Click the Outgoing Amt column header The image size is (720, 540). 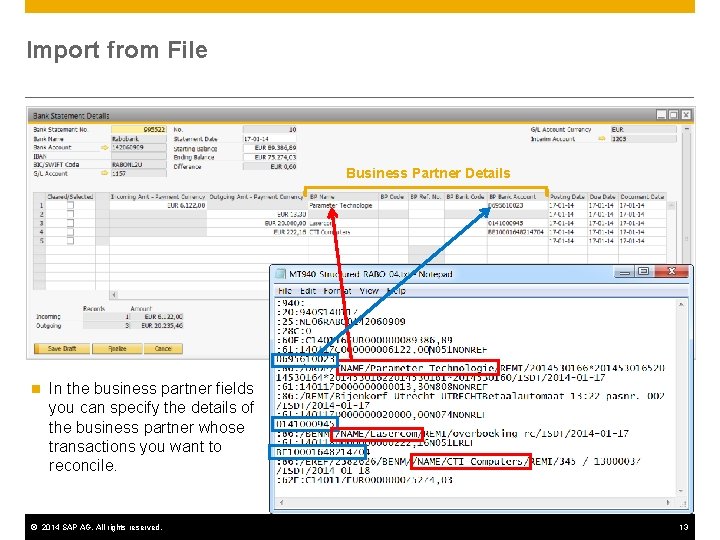coord(257,197)
